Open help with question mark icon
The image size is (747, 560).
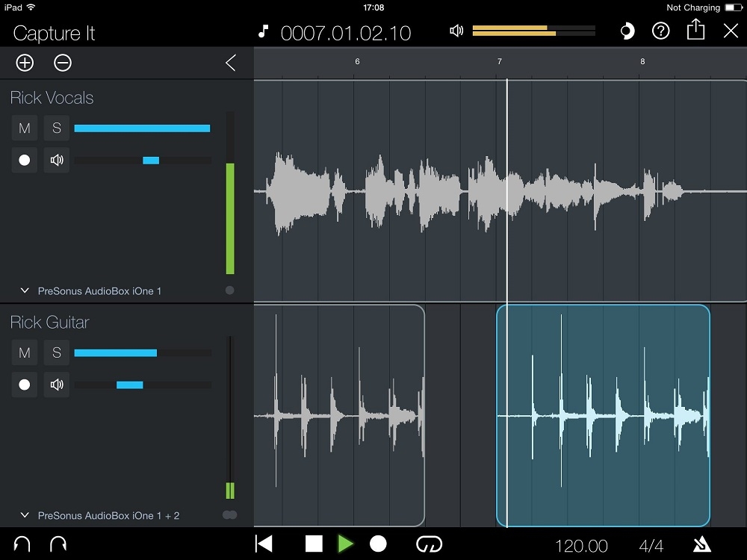click(x=661, y=31)
